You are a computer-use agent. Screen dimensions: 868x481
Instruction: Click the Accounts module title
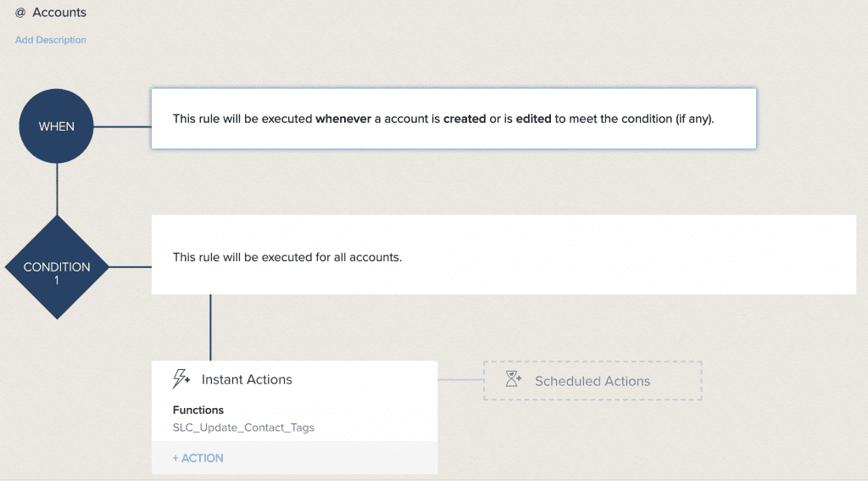(59, 12)
